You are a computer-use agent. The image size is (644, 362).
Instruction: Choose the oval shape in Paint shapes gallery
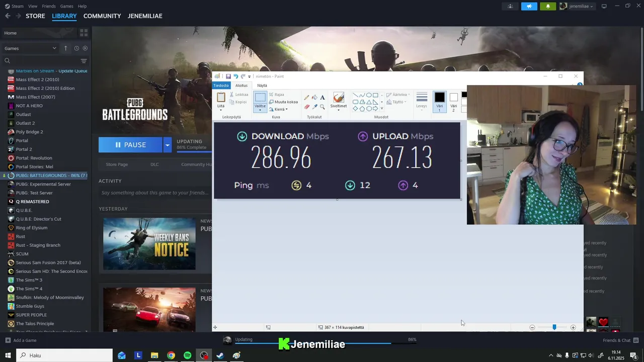tap(369, 95)
